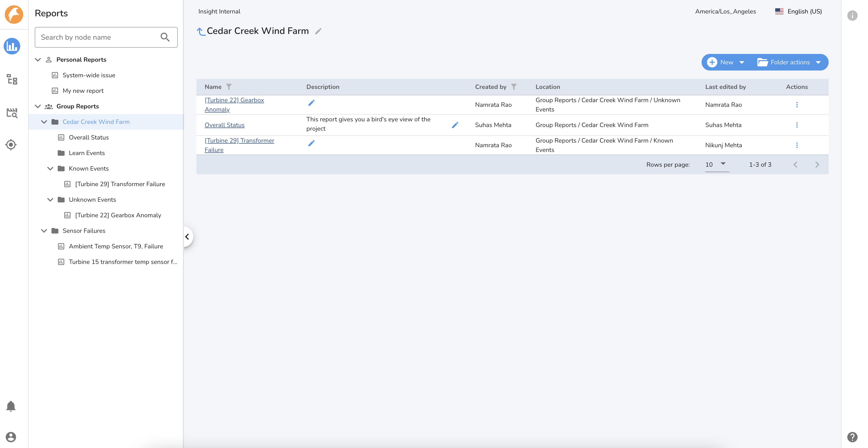This screenshot has height=448, width=868.
Task: Focus the Search by node name field
Action: point(106,37)
